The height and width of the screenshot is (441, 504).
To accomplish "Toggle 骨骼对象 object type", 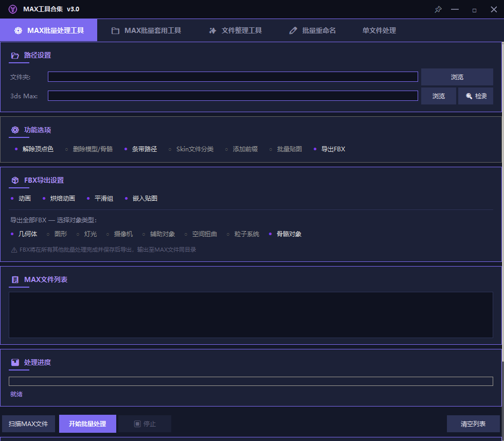I will (285, 234).
